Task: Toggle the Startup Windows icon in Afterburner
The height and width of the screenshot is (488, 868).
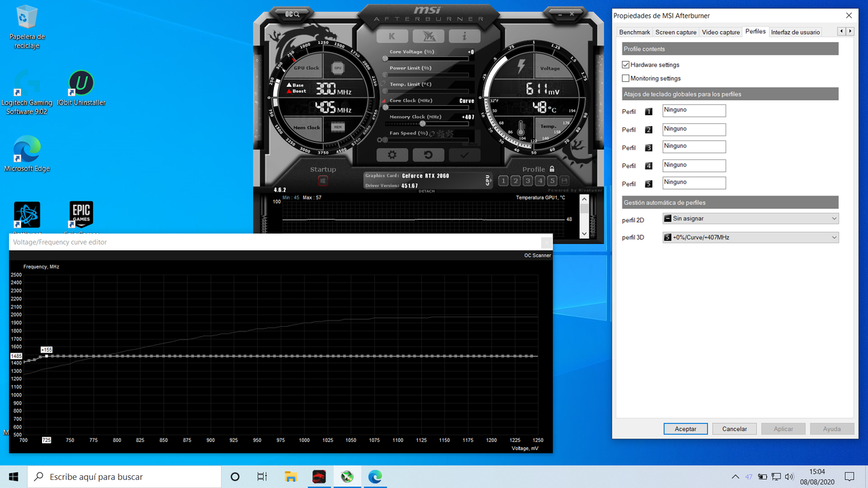Action: click(323, 181)
